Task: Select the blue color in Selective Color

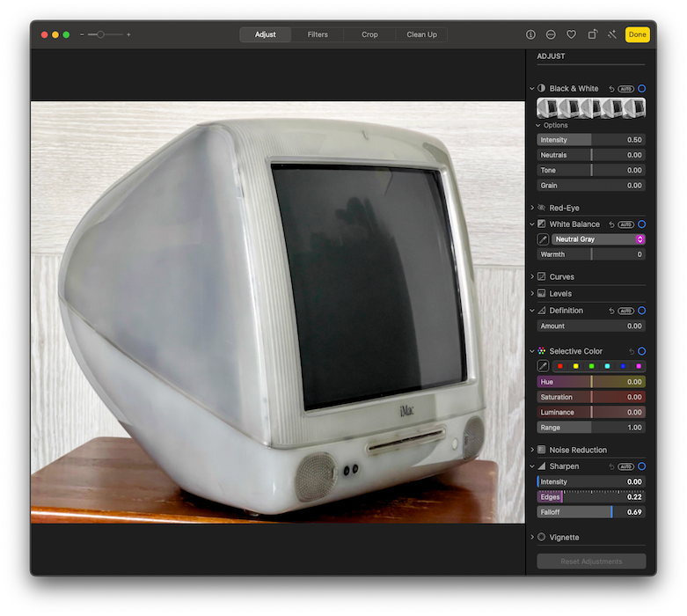Action: 623,366
